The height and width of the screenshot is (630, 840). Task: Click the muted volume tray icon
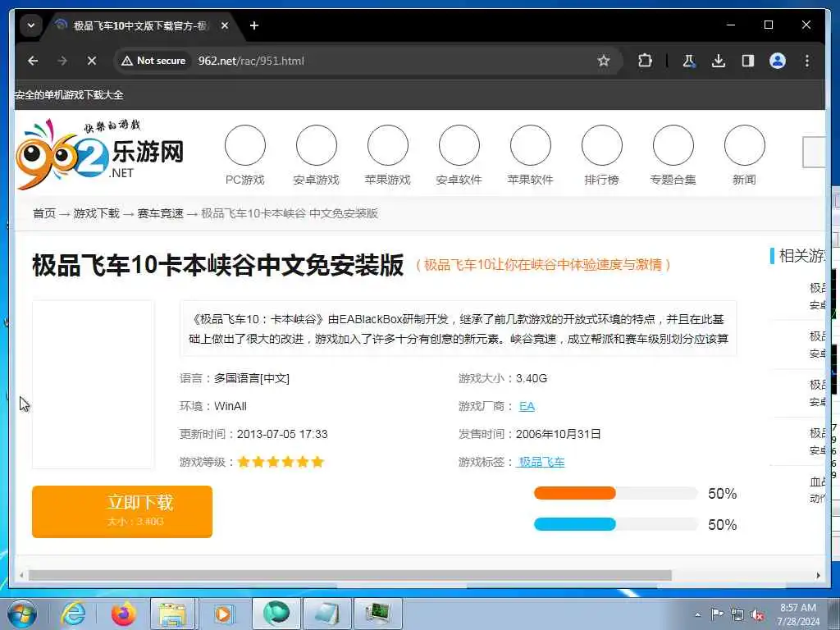pos(757,614)
